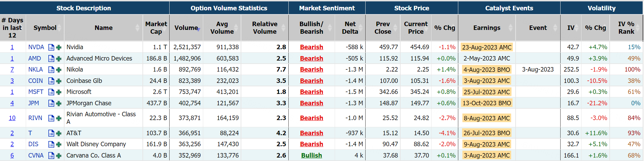Viewport: 644px width, 161px height.
Task: Click the green plus icon for AMD
Action: [59, 59]
